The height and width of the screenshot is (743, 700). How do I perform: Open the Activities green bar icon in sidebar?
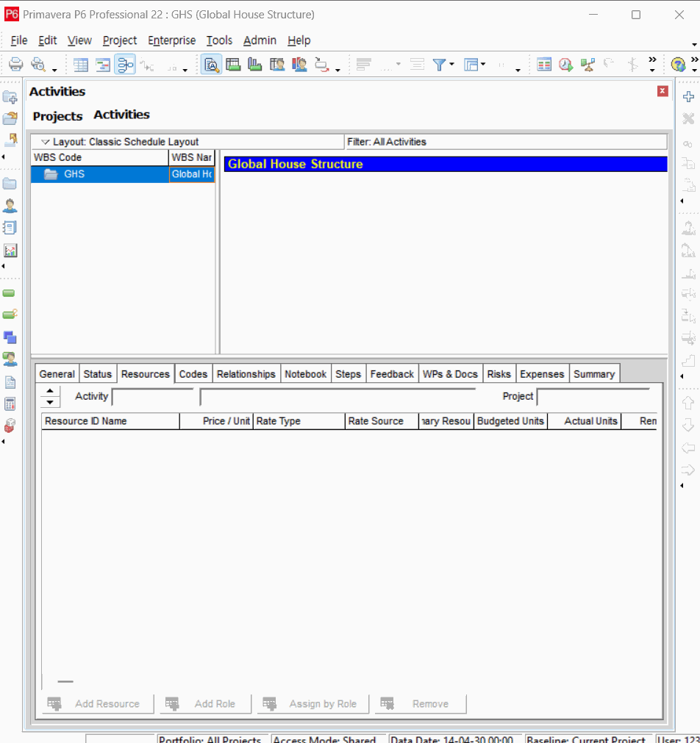(9, 293)
